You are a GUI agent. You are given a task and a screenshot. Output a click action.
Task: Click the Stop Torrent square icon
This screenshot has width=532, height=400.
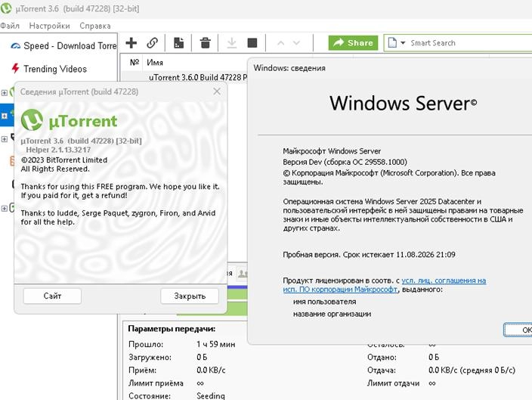[252, 43]
